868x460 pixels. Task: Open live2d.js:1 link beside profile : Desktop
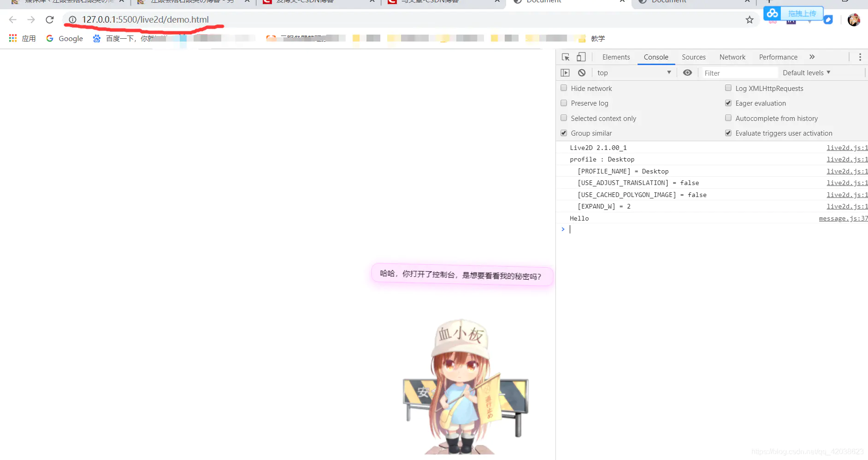point(847,159)
